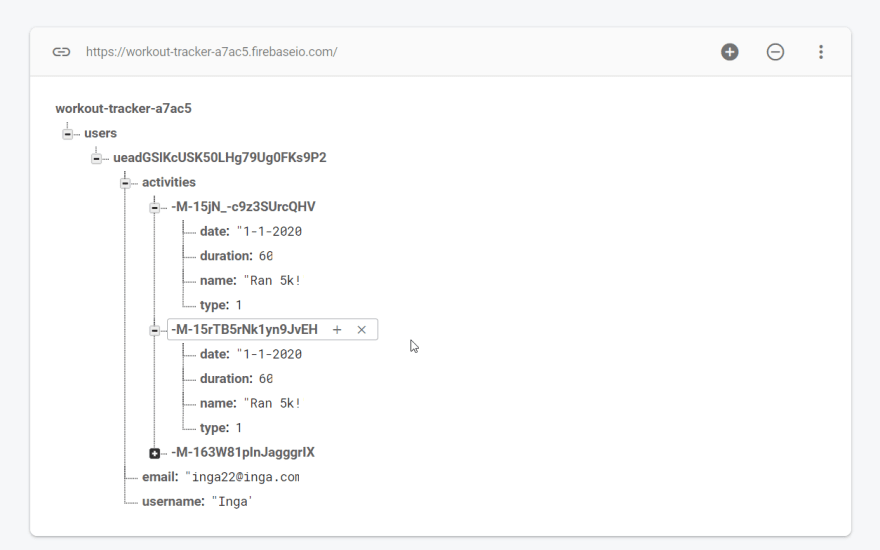This screenshot has width=880, height=550.
Task: Edit duration value 60 under -M-15jN_-c9z3SUrcQHV
Action: coord(266,256)
